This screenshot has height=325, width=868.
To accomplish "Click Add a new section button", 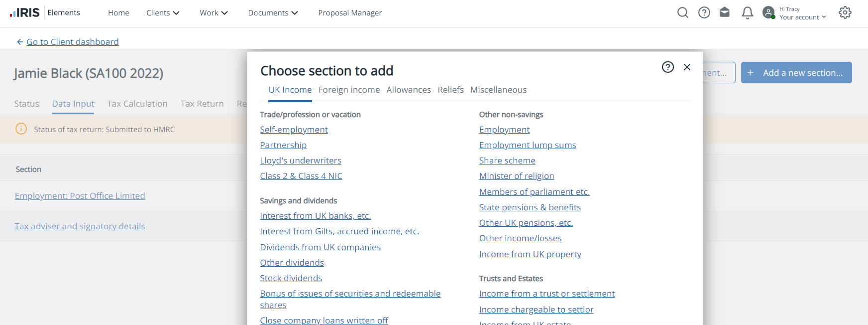I will tap(796, 73).
